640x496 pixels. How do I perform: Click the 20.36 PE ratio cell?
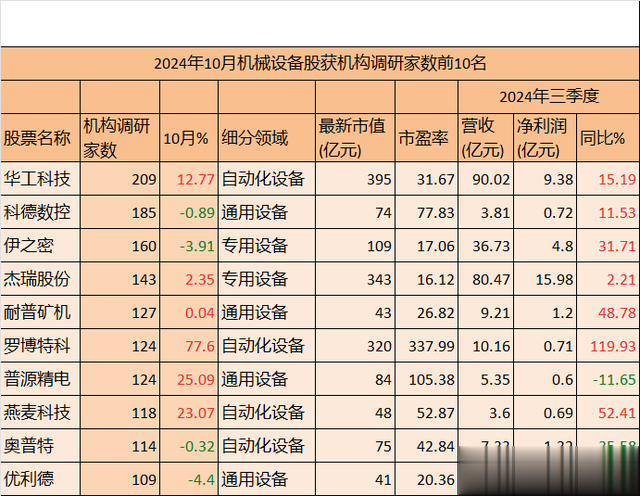pyautogui.click(x=427, y=479)
